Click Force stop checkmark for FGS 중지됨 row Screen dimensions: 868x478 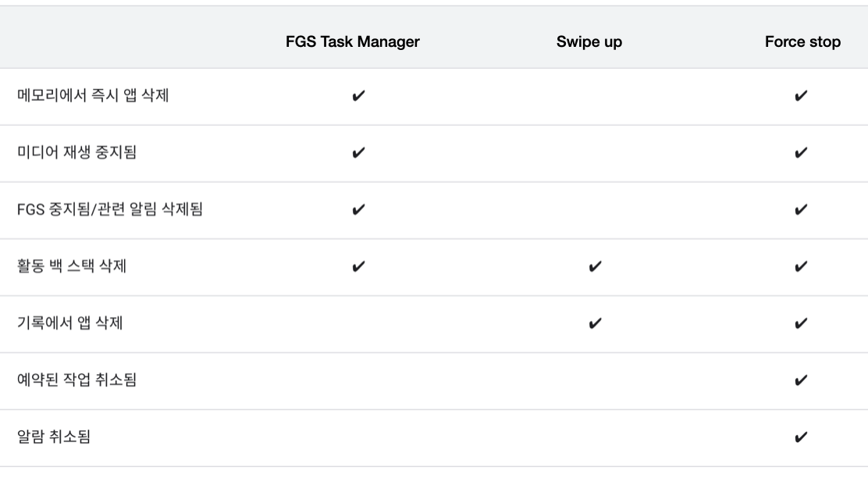coord(801,209)
